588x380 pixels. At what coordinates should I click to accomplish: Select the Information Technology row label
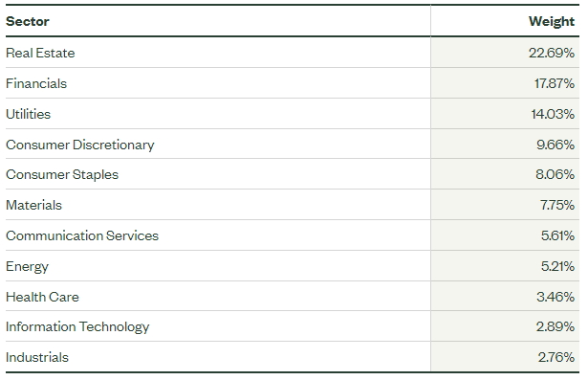tap(77, 327)
